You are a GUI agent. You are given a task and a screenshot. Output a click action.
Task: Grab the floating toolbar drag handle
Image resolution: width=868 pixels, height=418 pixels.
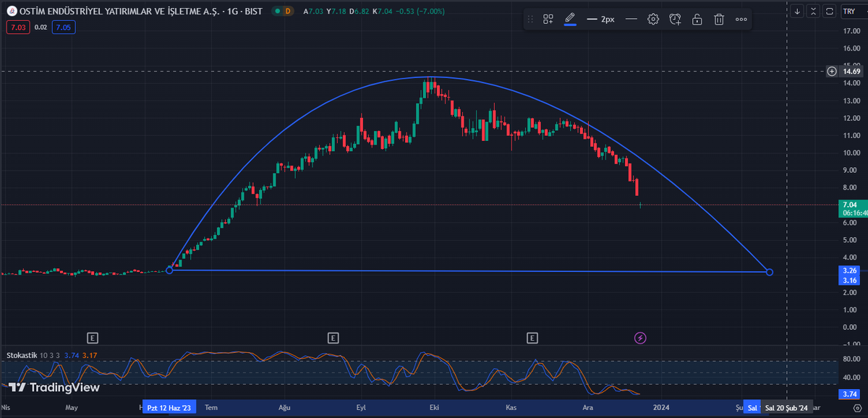point(532,20)
